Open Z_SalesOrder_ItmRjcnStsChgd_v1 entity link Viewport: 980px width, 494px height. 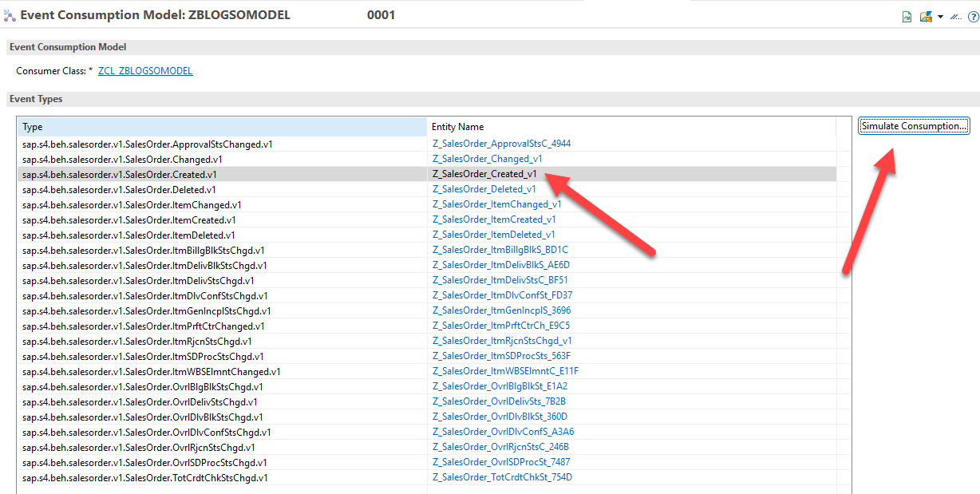(502, 341)
